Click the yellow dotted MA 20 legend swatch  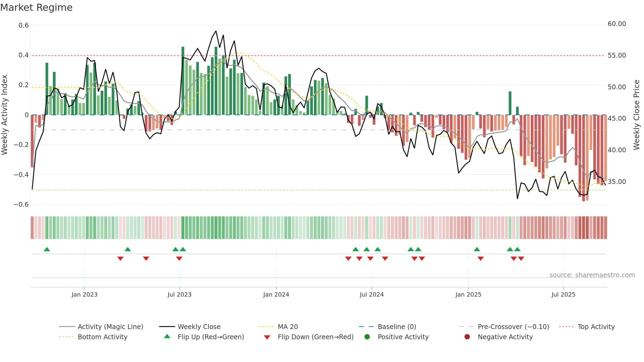coord(266,327)
